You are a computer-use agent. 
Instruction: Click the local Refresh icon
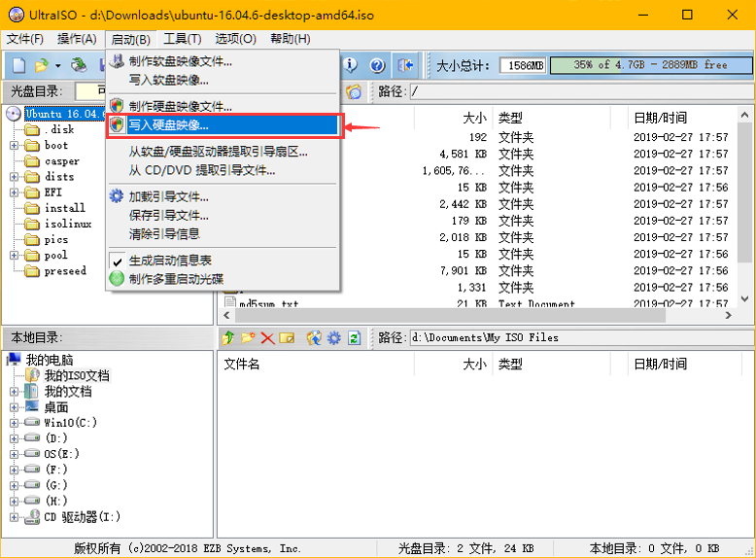pos(354,337)
